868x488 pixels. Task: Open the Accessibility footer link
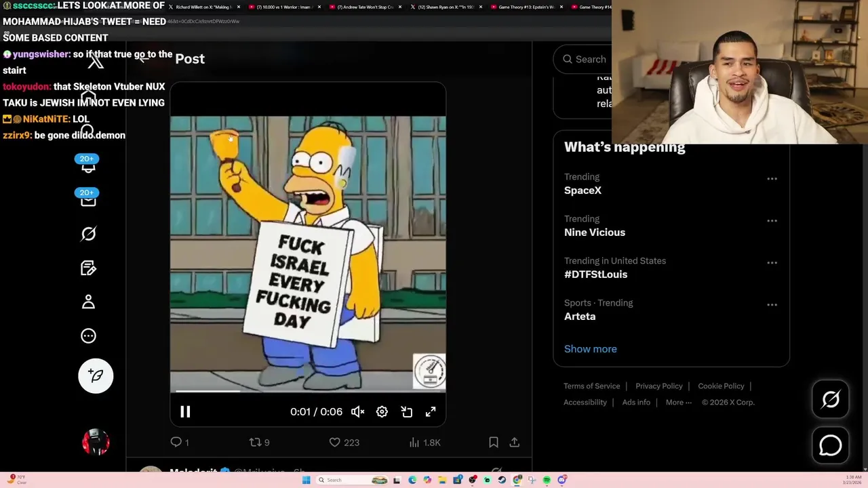[x=585, y=402]
